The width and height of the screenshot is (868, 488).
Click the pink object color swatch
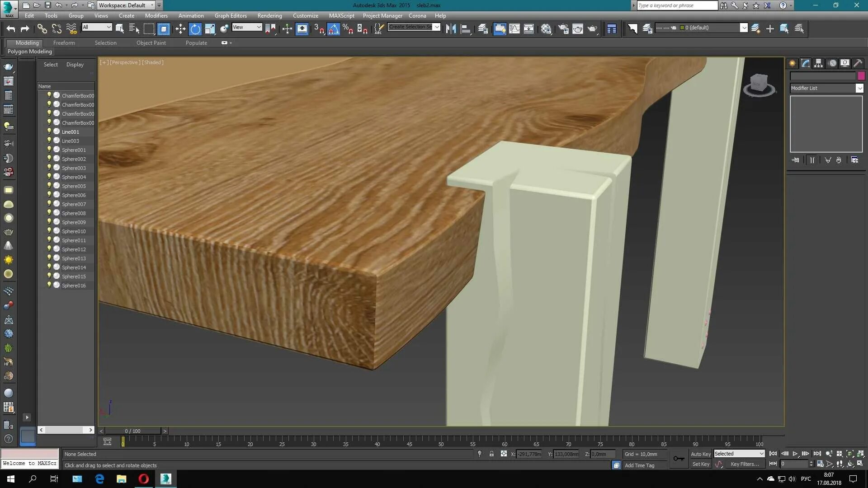point(861,76)
